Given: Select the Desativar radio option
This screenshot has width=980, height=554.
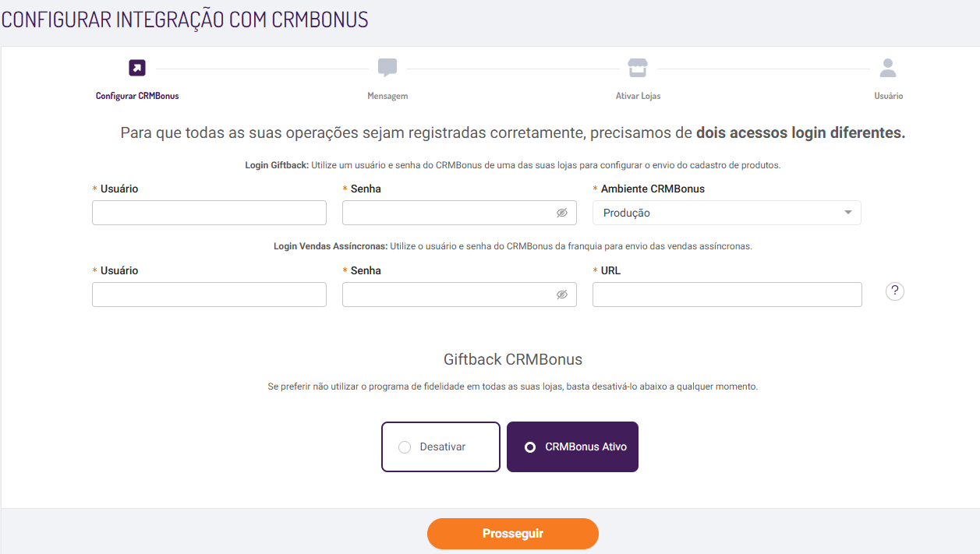Looking at the screenshot, I should 440,446.
